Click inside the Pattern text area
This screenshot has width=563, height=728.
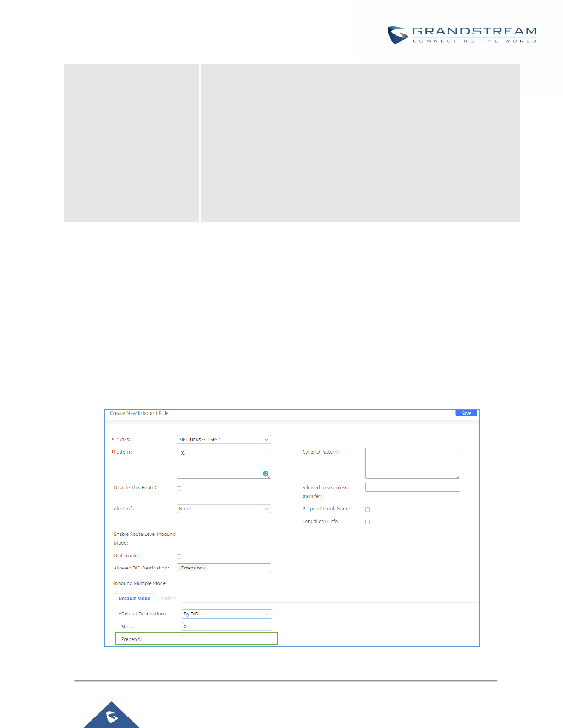(x=224, y=463)
